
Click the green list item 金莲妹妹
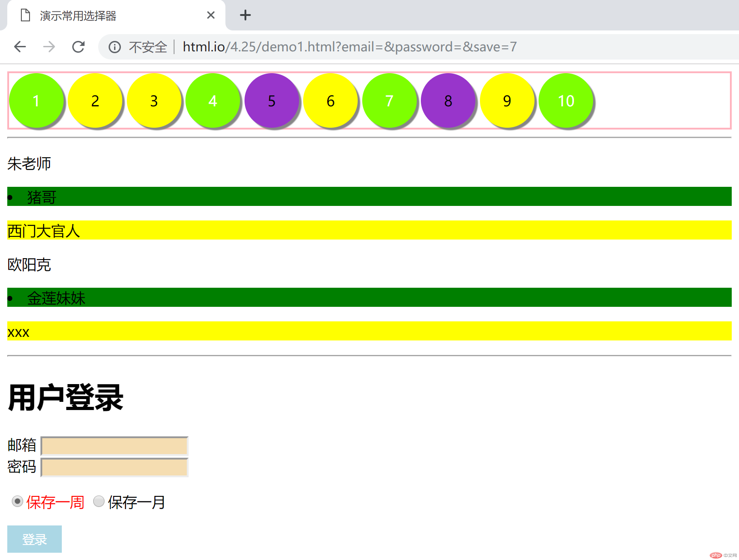369,297
